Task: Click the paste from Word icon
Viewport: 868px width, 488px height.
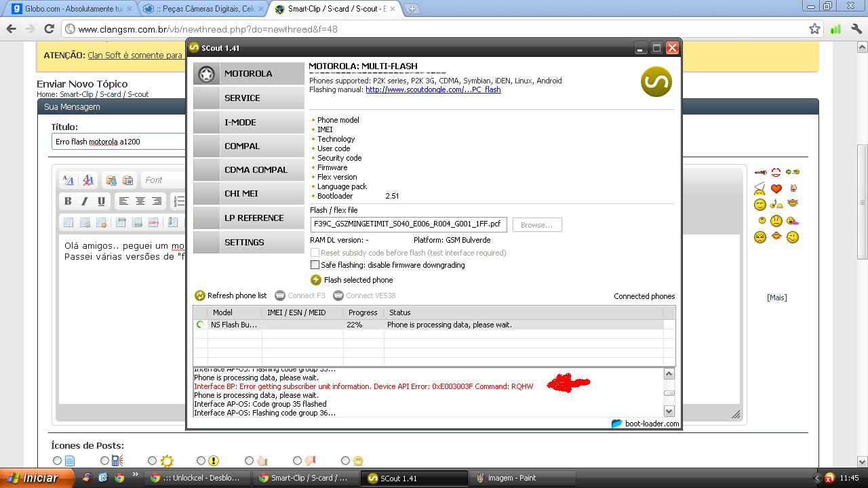Action: tap(127, 180)
